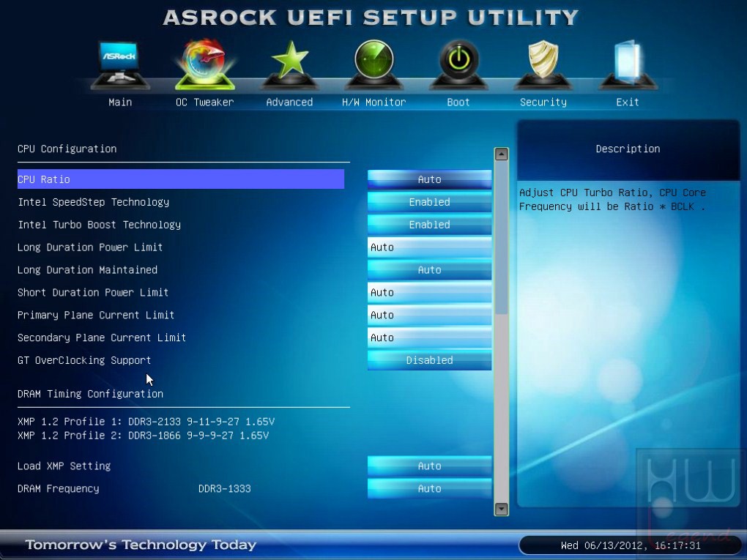The image size is (747, 560).
Task: Select Primary Plane Current Limit label
Action: [96, 316]
